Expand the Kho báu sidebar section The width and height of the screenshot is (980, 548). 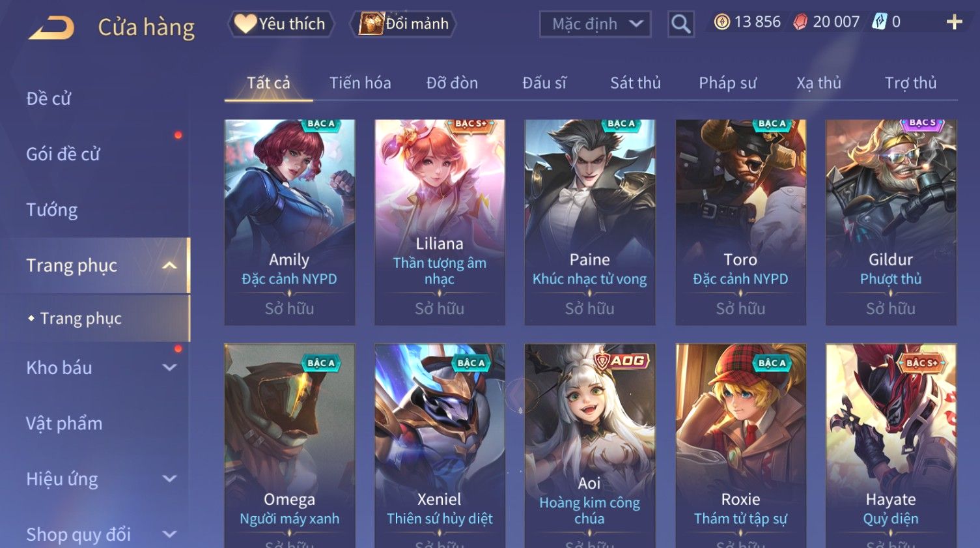coord(169,368)
